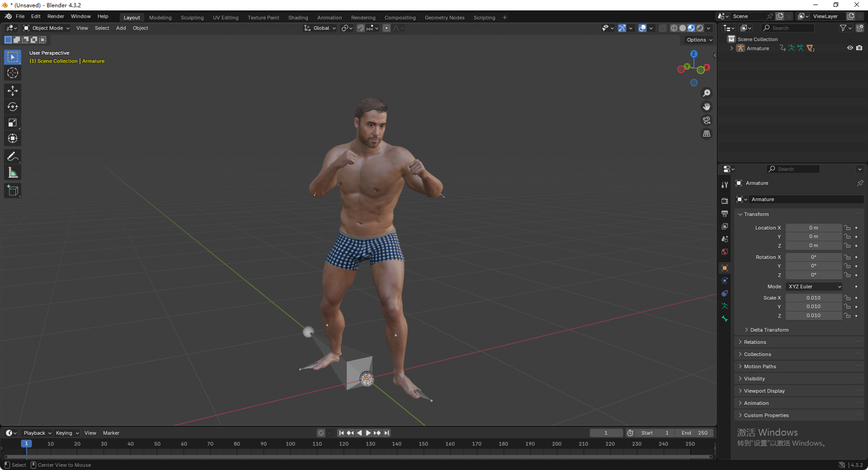Click the Marker menu in timeline

tap(111, 433)
